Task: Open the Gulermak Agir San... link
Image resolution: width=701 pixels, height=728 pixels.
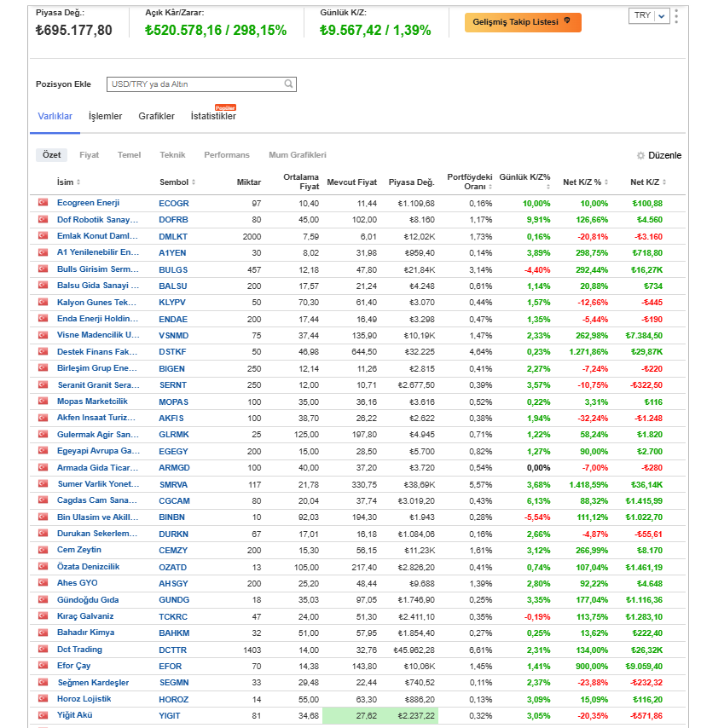Action: 98,435
